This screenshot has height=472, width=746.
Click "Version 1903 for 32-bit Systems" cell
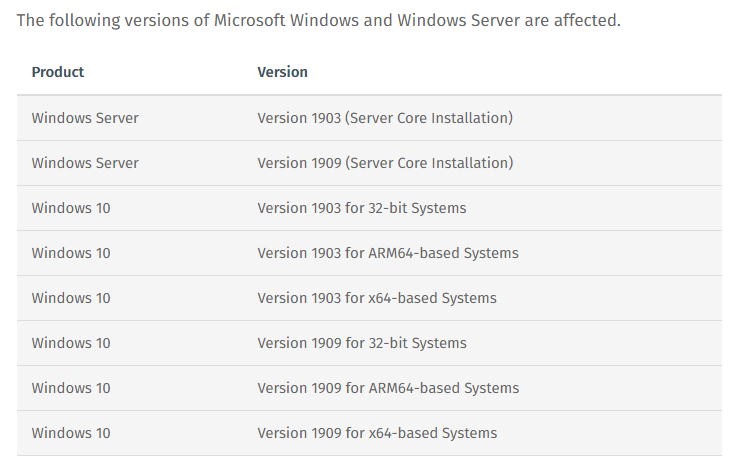[x=362, y=208]
